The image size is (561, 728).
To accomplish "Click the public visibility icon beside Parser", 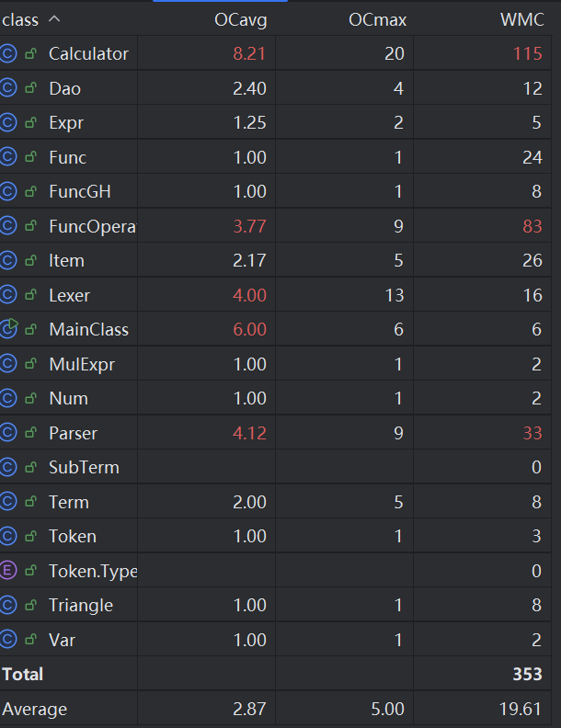I will (30, 433).
